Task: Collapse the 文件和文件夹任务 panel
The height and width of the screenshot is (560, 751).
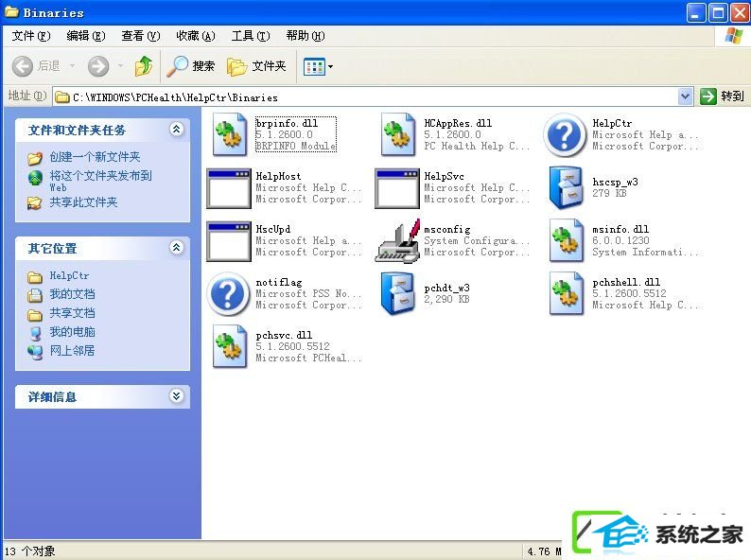Action: coord(177,129)
